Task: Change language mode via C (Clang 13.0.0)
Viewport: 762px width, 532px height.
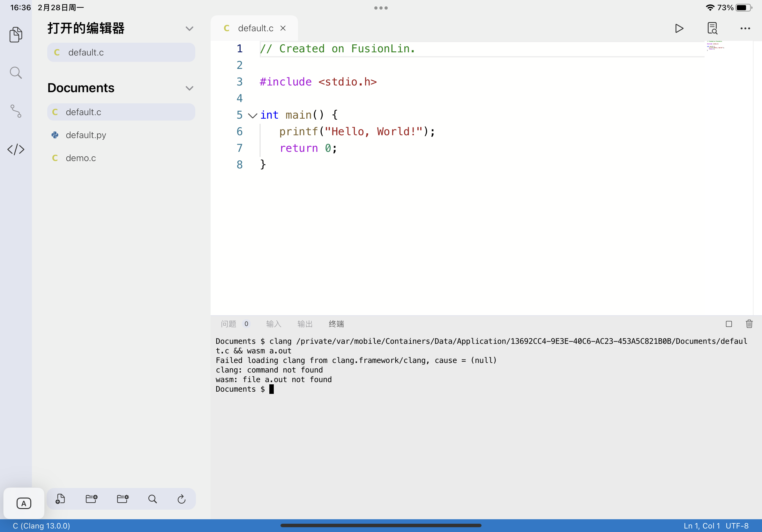Action: click(41, 526)
